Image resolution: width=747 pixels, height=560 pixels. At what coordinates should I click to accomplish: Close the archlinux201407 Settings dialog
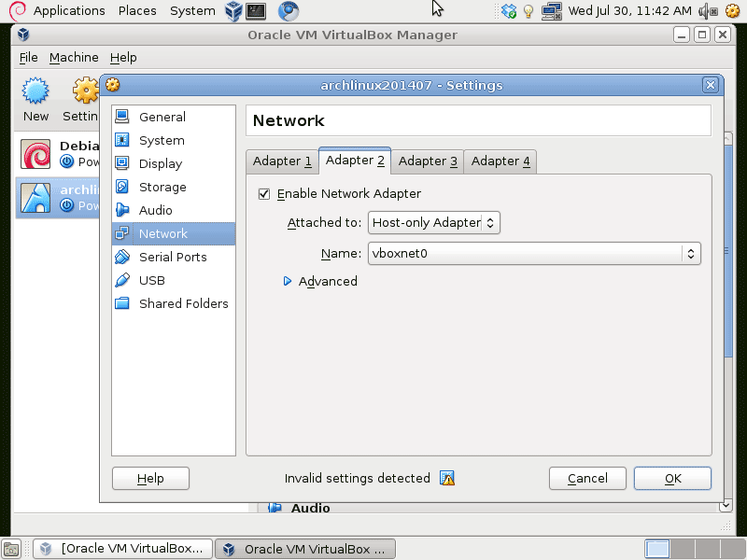coord(711,85)
